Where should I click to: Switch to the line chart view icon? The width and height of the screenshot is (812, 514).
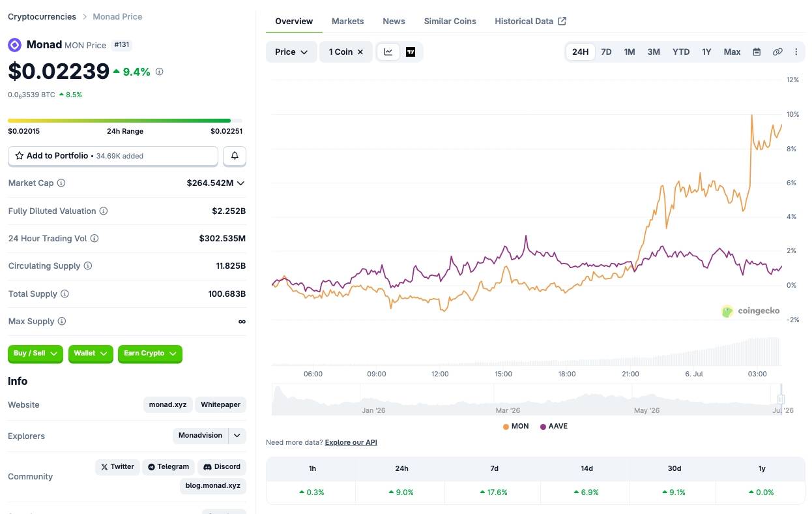(x=388, y=52)
